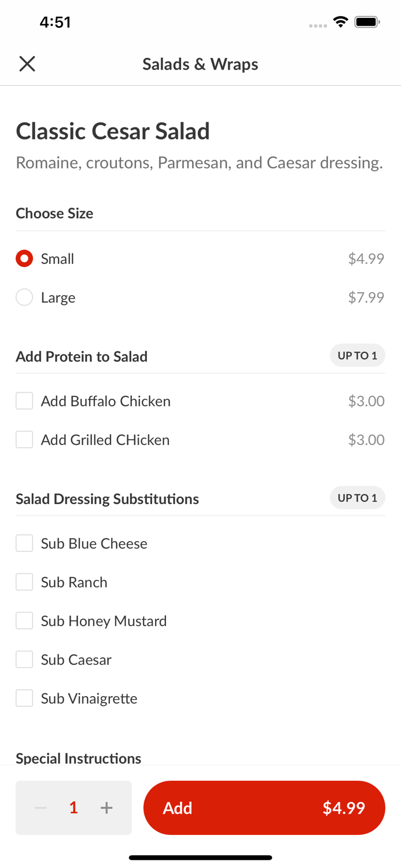Decrease quantity with the minus icon
401x868 pixels.
coord(41,808)
